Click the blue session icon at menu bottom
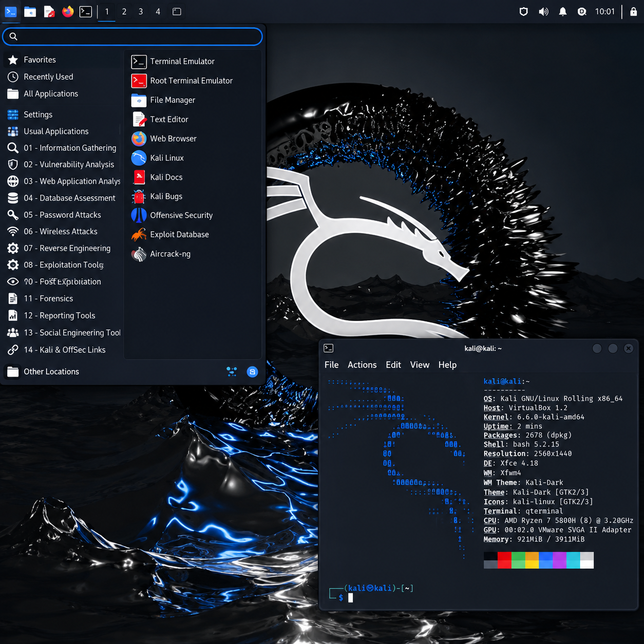Viewport: 644px width, 644px height. coord(252,371)
